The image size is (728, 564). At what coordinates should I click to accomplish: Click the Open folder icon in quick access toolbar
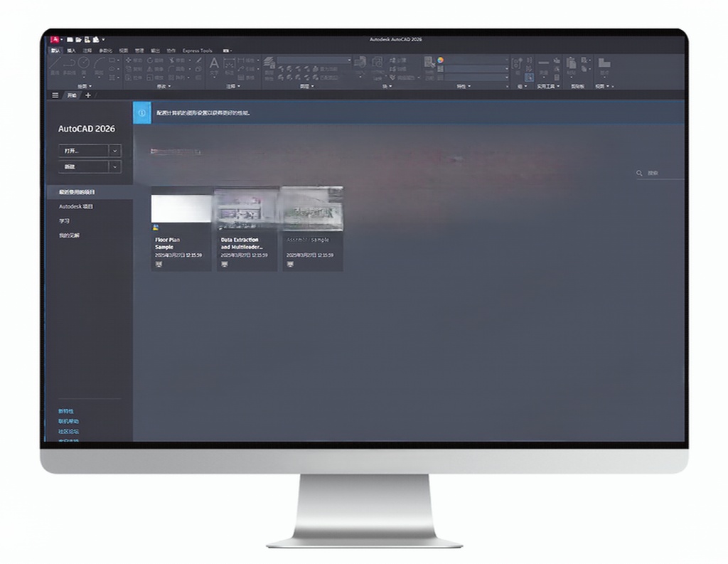(78, 40)
